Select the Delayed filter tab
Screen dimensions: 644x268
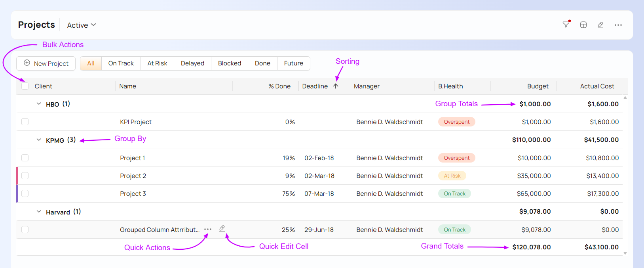(x=192, y=63)
